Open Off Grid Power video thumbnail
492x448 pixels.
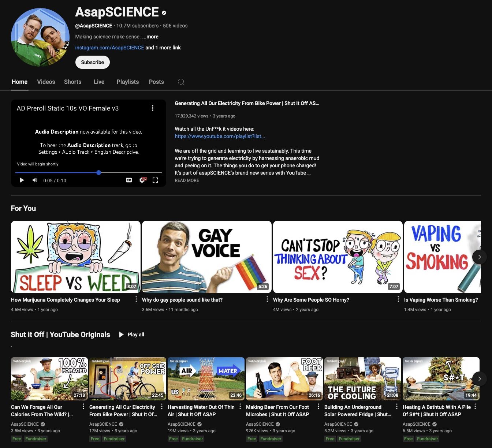click(x=128, y=379)
